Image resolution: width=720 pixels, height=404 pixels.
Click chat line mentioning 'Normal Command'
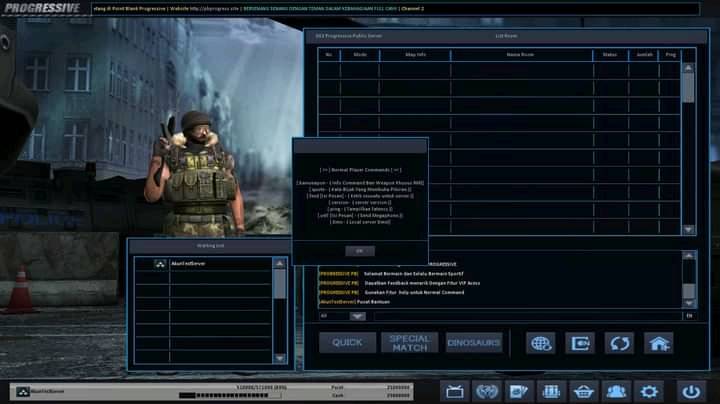[x=414, y=292]
